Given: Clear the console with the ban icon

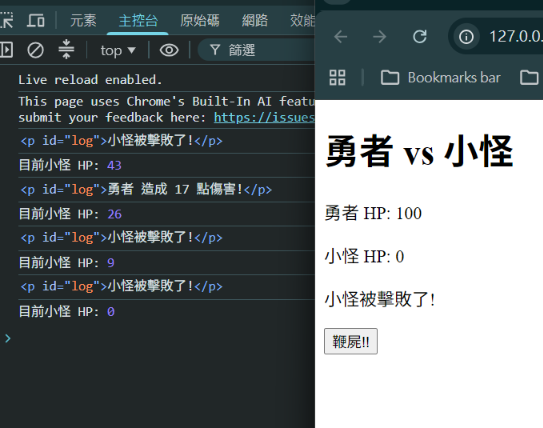Looking at the screenshot, I should pyautogui.click(x=35, y=50).
